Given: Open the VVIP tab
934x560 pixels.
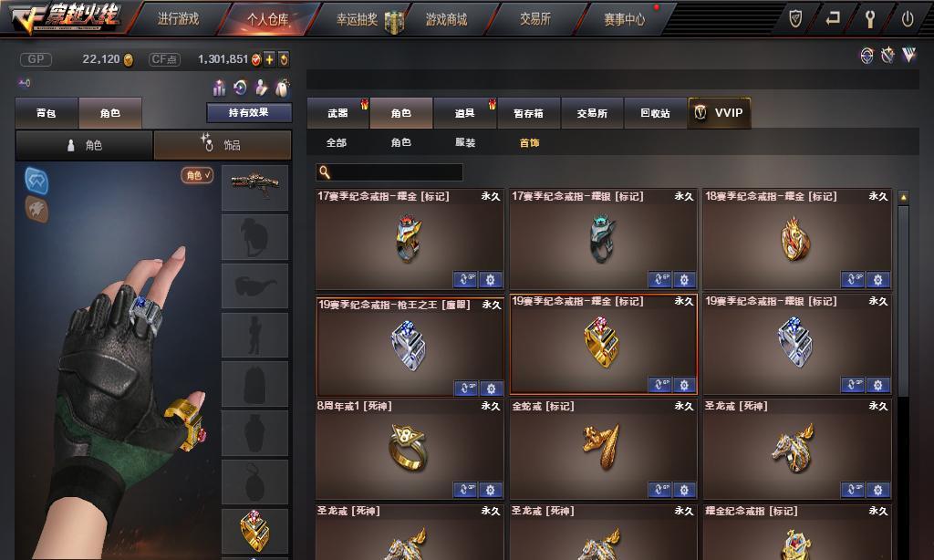Looking at the screenshot, I should (x=719, y=112).
